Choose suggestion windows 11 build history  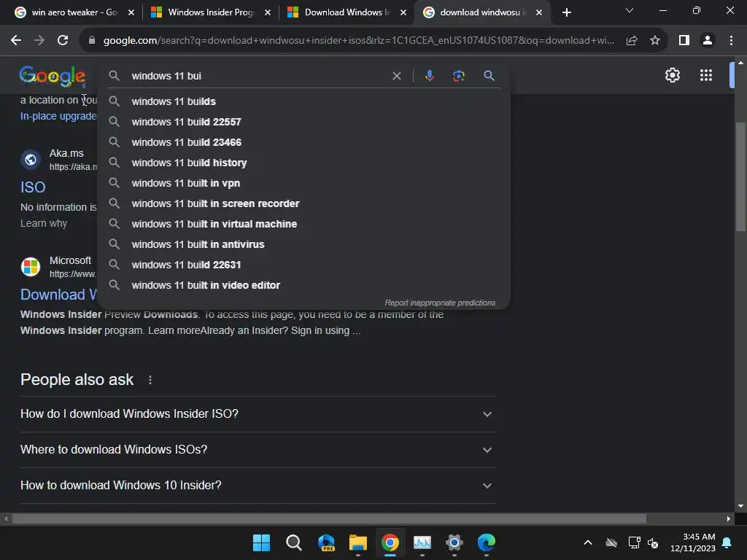(x=303, y=163)
